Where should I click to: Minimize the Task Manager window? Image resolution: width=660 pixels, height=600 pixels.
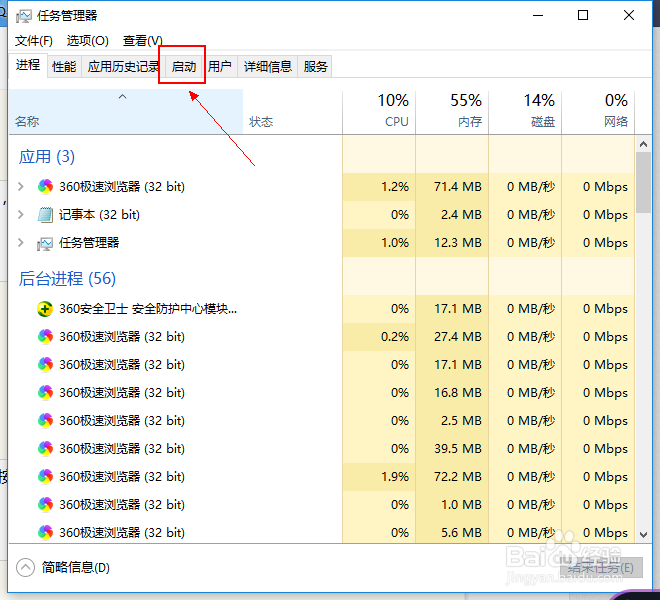(538, 16)
